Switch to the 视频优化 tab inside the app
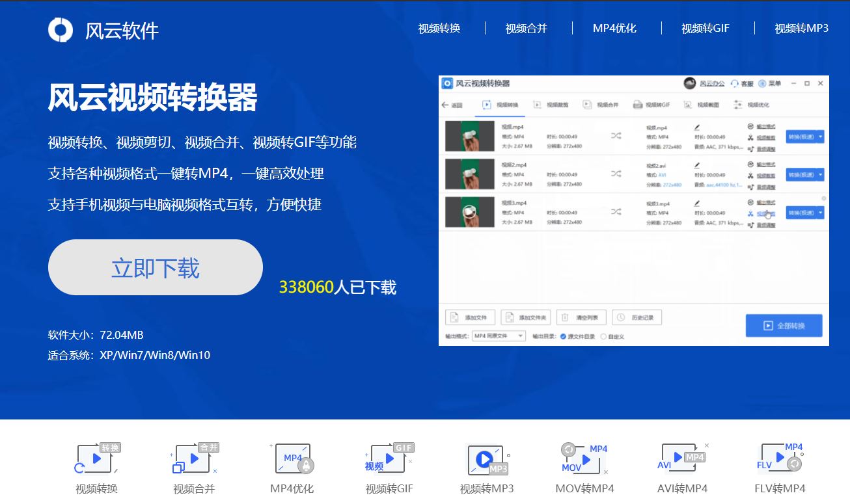The height and width of the screenshot is (504, 850). pyautogui.click(x=752, y=105)
